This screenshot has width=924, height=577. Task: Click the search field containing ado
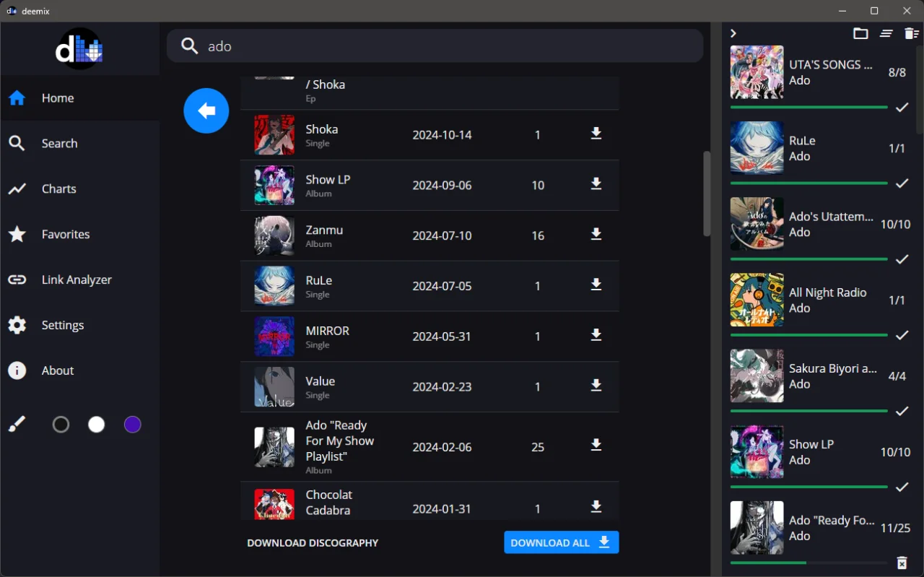point(435,46)
